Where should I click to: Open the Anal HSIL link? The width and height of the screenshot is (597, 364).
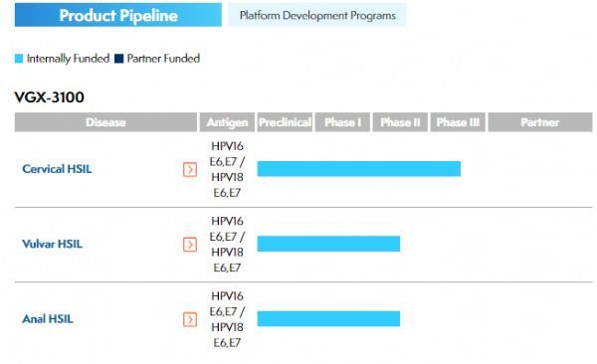click(48, 318)
